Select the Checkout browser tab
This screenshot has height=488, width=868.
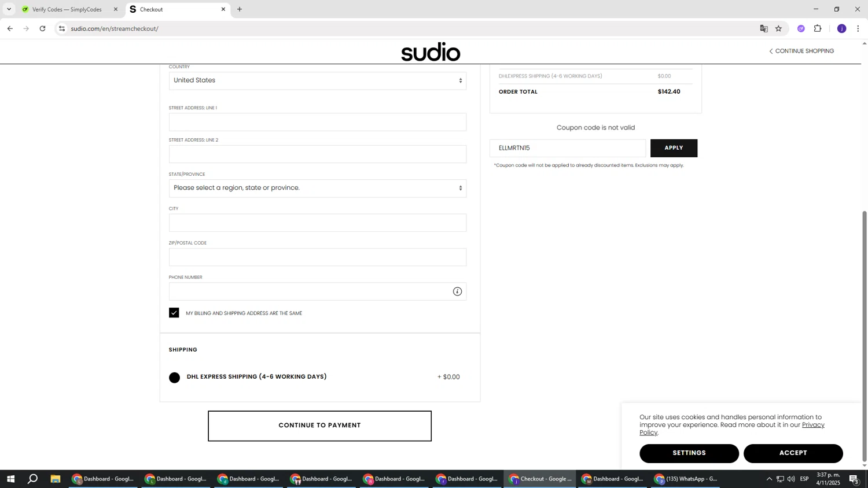click(x=176, y=9)
